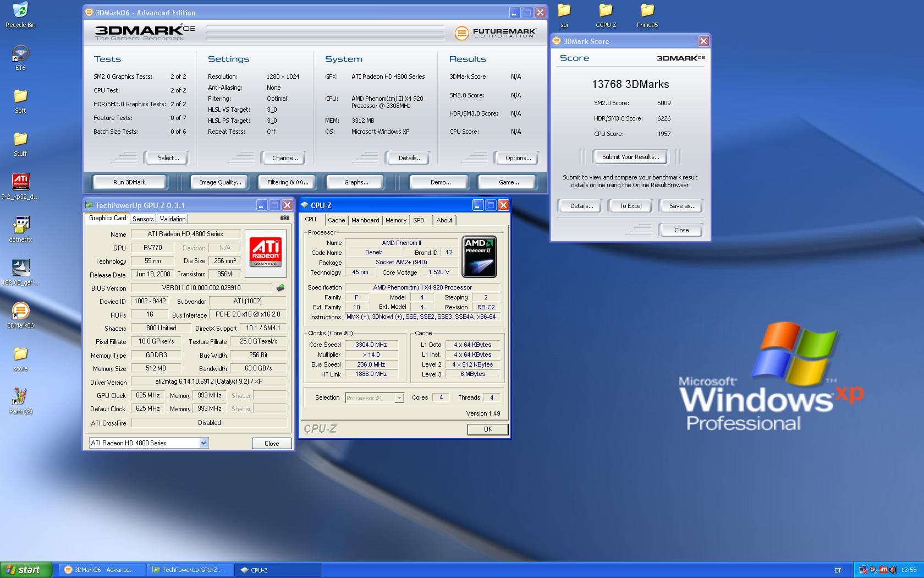This screenshot has width=924, height=578.
Task: Click the AMD Phenom II logo in CPU-Z
Action: pos(479,257)
